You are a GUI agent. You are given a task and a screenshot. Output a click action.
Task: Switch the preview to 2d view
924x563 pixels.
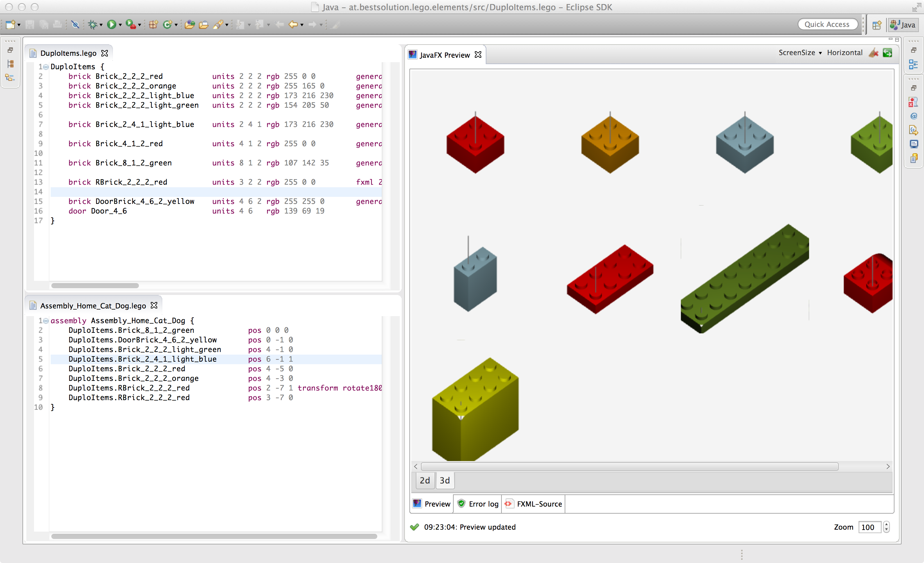[424, 480]
